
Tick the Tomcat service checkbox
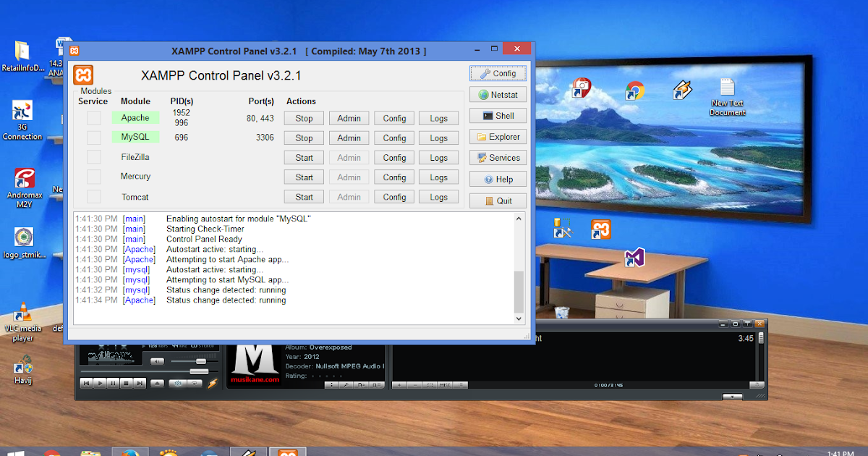[93, 196]
